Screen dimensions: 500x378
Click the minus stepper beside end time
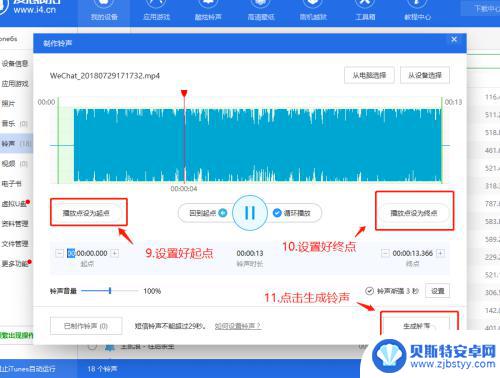[385, 253]
